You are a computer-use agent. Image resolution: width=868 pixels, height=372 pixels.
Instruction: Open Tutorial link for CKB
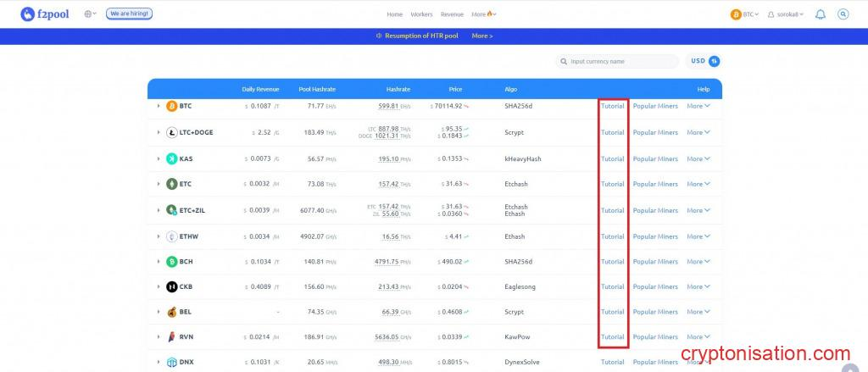[x=612, y=286]
